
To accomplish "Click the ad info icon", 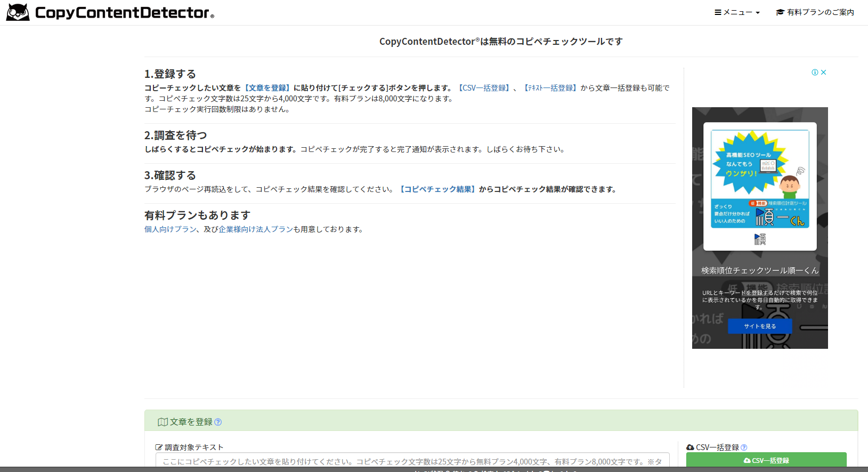I will [x=815, y=73].
